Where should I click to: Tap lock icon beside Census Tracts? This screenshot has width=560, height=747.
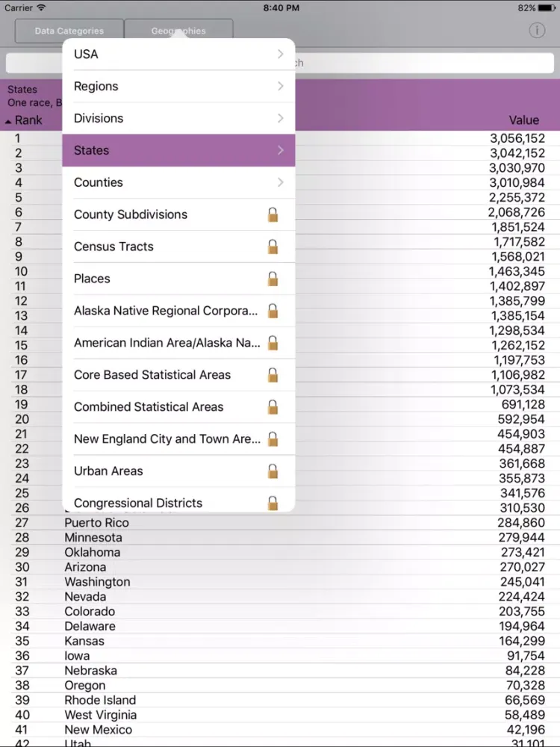click(x=273, y=247)
